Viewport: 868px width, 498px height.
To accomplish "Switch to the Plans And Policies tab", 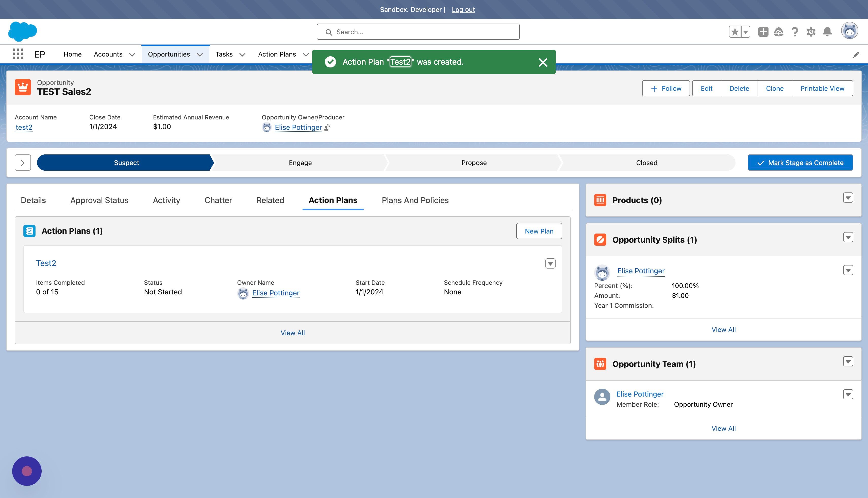I will coord(415,200).
